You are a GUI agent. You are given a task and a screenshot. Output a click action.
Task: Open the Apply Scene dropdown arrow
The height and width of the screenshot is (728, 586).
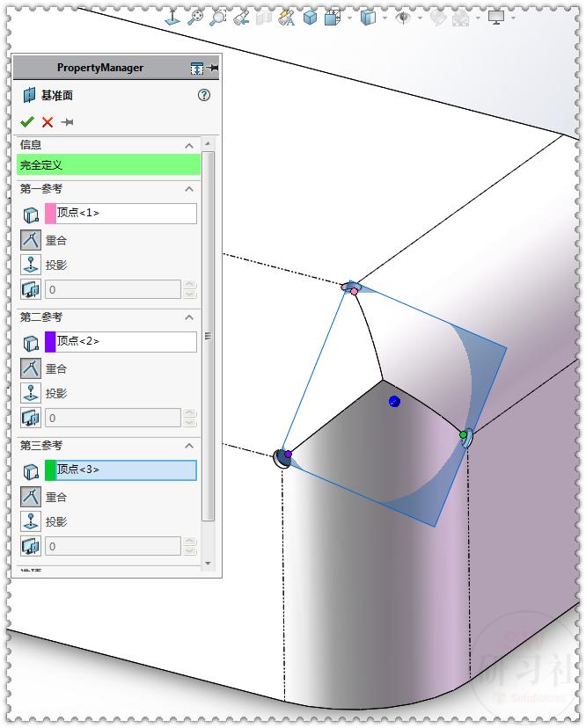click(478, 18)
